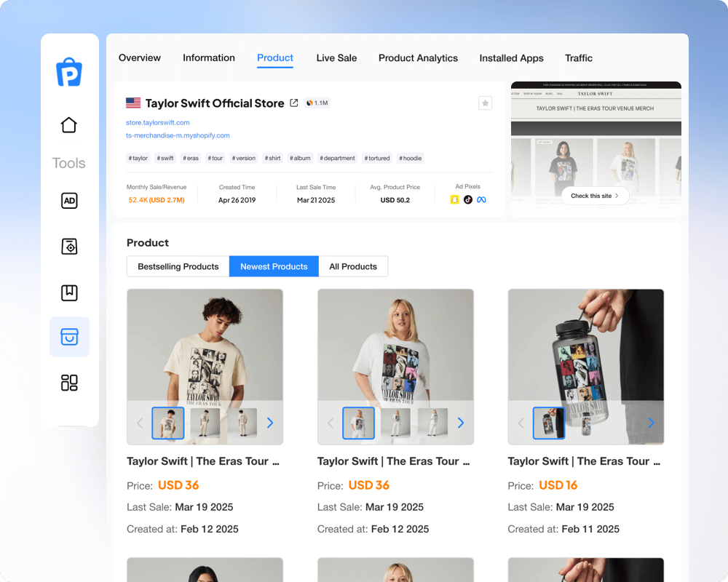Select second thumbnail of white shirt product
Image resolution: width=728 pixels, height=582 pixels.
click(x=395, y=423)
